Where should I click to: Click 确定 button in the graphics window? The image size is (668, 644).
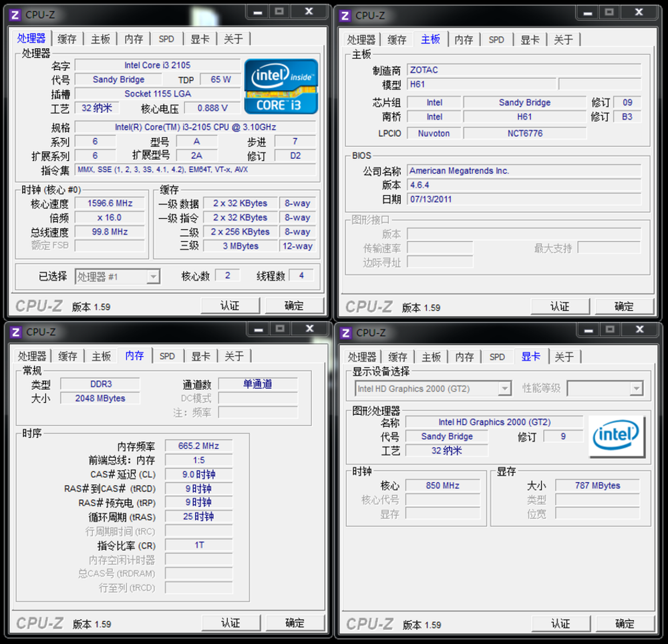point(625,624)
